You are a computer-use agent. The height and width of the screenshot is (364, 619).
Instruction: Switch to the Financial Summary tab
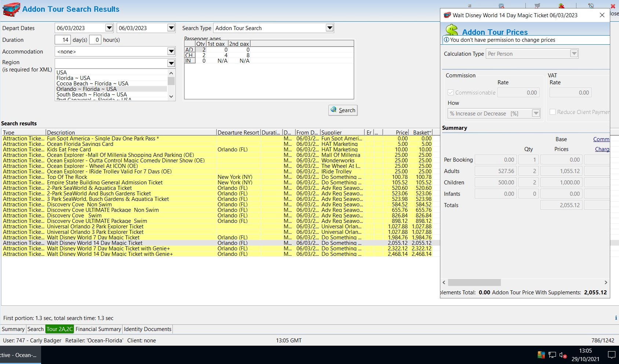point(98,329)
